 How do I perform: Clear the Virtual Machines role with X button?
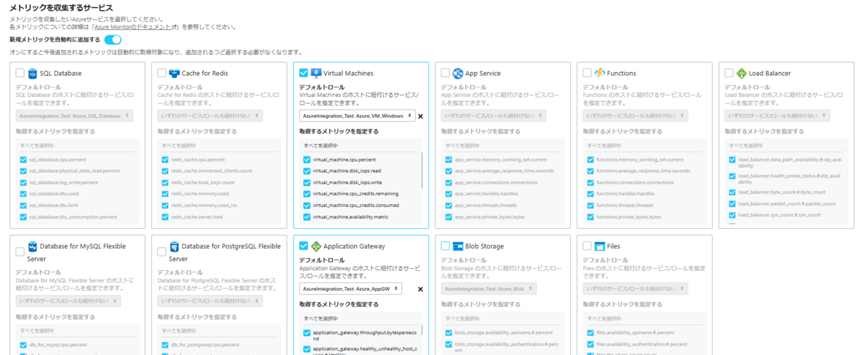420,117
